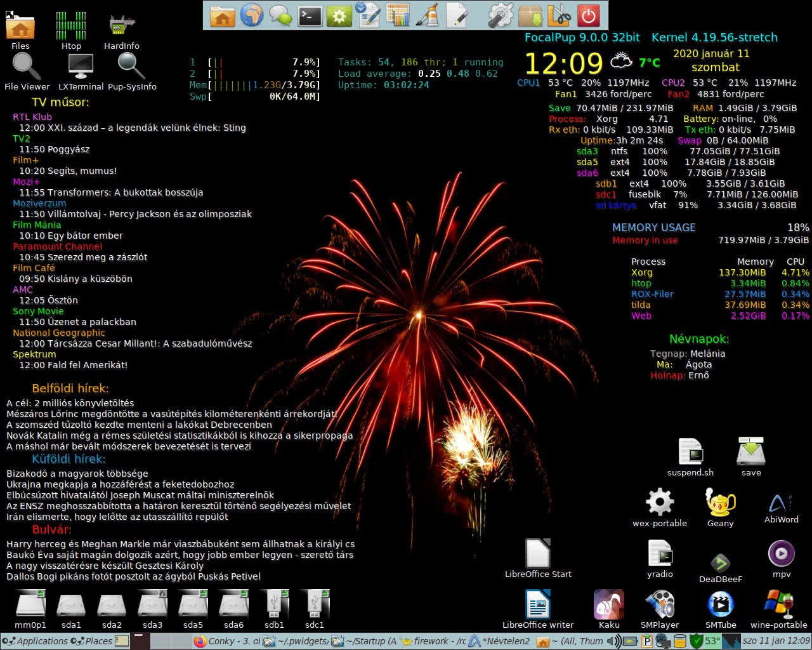Launch the paintbrush graphics icon in dock

[x=428, y=15]
